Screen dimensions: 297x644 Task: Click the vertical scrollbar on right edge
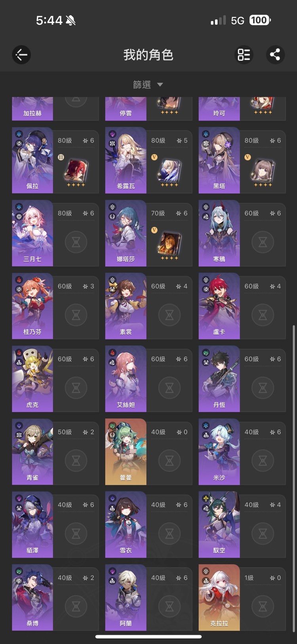click(293, 478)
